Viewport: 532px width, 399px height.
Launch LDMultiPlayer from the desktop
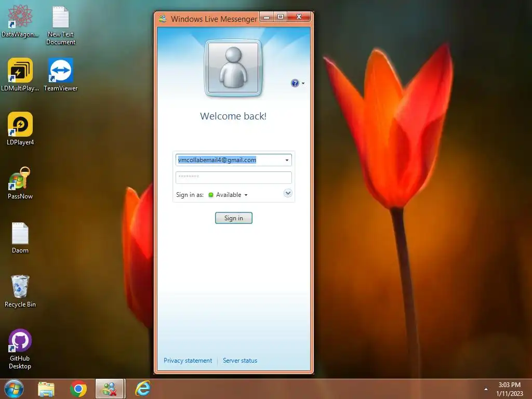tap(20, 75)
